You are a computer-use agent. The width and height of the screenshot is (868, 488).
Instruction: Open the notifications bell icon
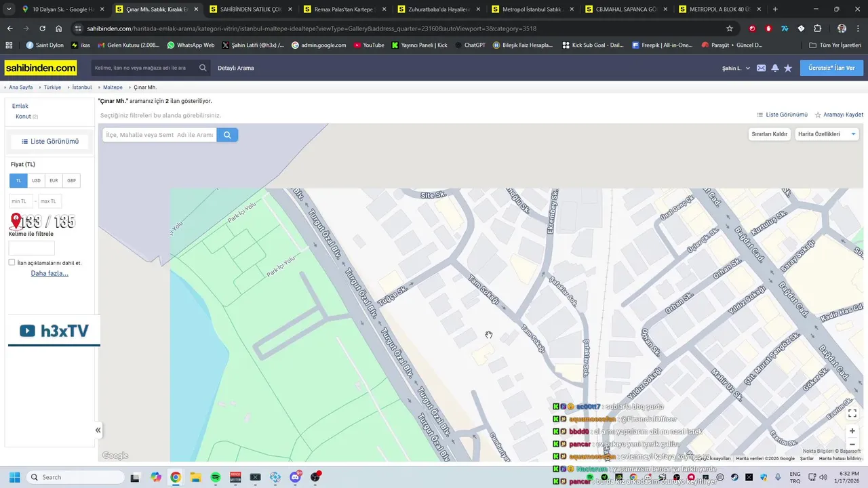click(774, 68)
